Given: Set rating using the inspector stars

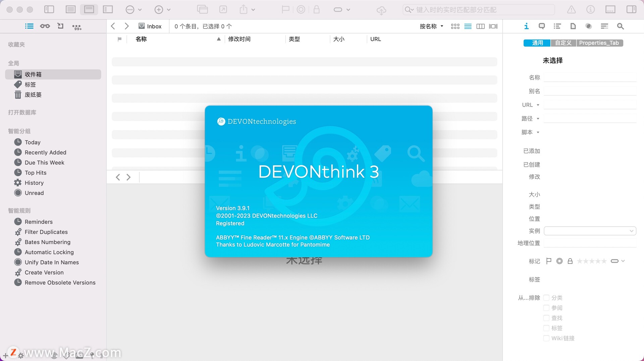Looking at the screenshot, I should pos(592,261).
